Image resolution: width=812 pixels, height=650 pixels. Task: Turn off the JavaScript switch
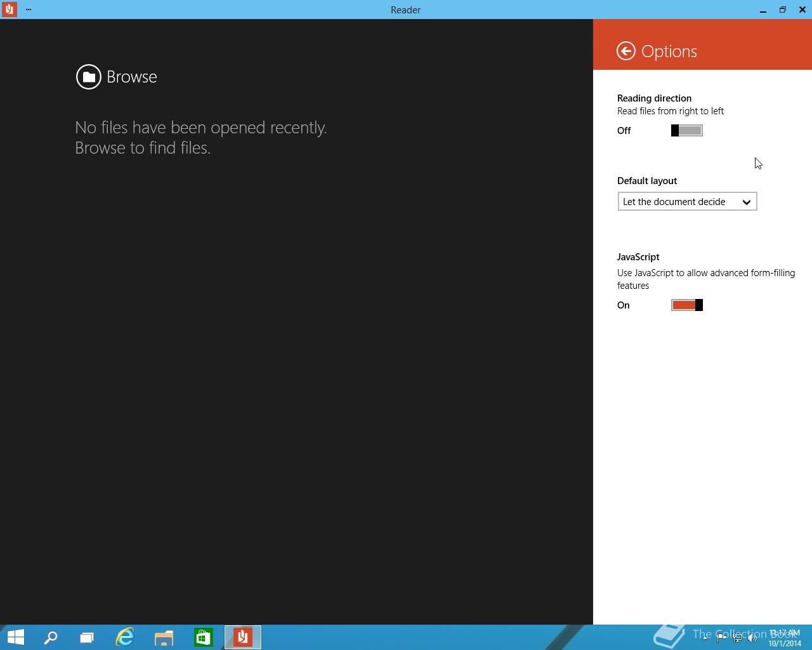pyautogui.click(x=687, y=305)
